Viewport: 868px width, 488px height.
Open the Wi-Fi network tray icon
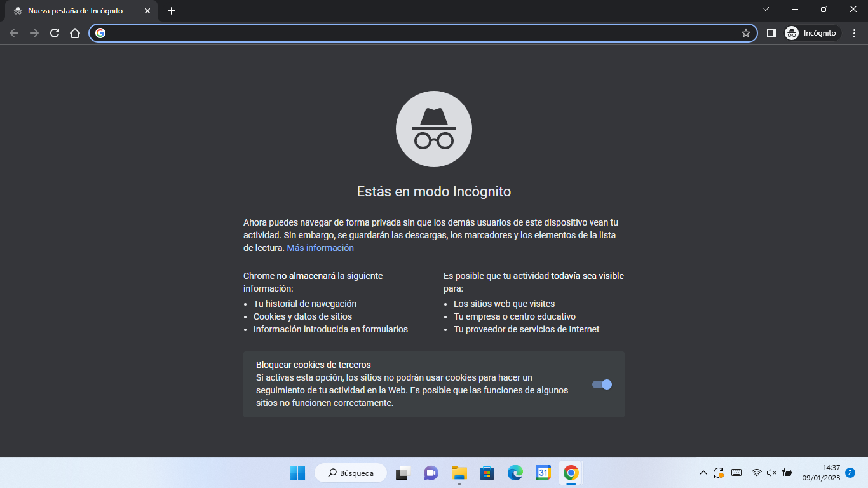coord(756,473)
